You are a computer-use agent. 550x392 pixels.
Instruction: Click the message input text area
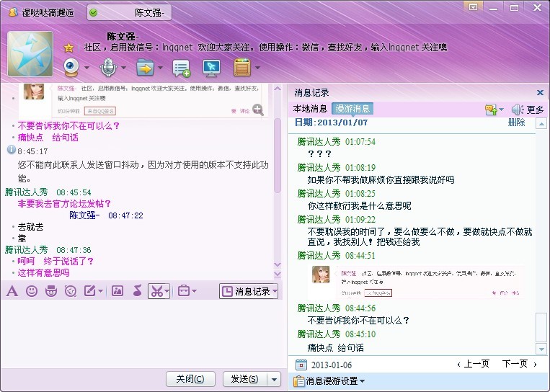143,333
